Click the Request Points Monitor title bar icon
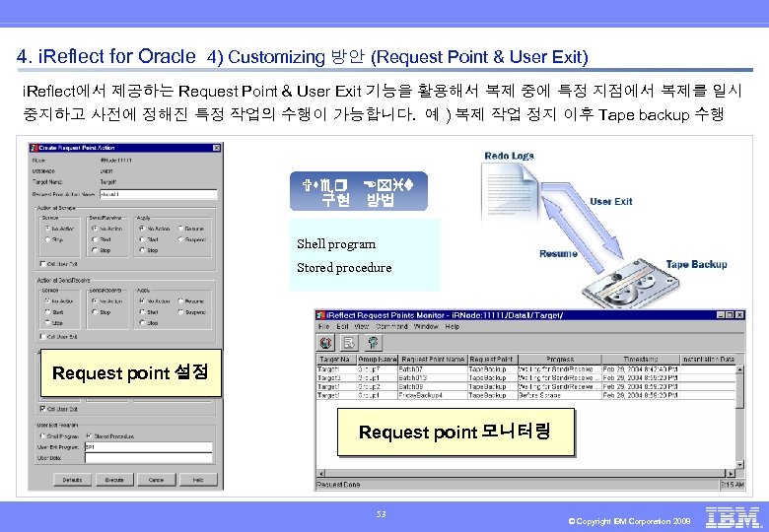 click(x=320, y=315)
